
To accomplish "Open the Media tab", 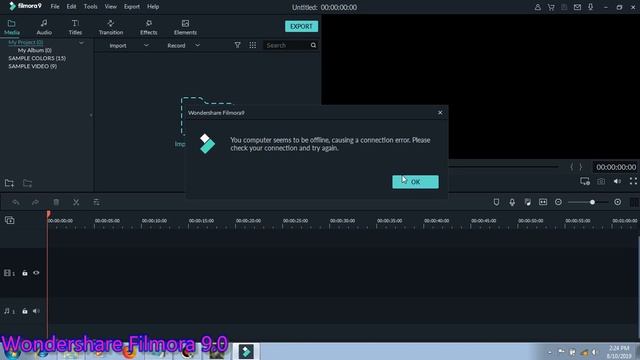I will point(11,27).
